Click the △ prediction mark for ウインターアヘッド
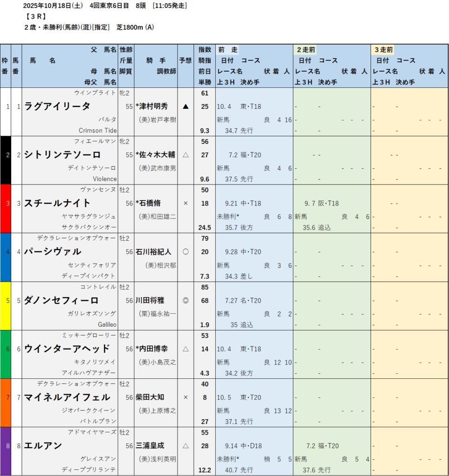 [185, 349]
